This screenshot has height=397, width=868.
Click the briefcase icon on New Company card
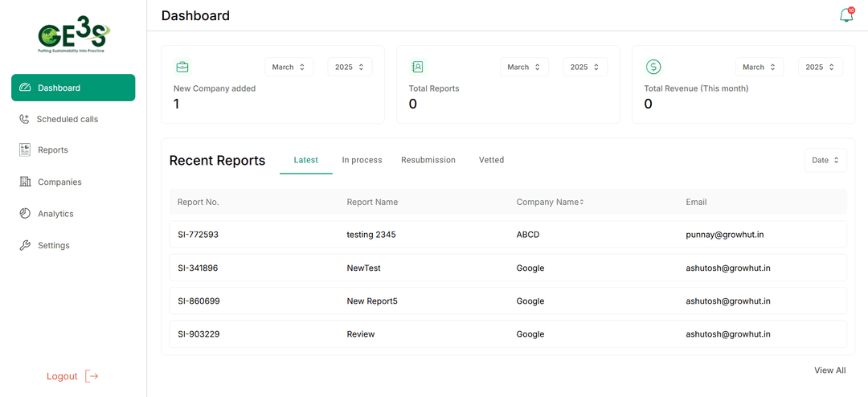pyautogui.click(x=182, y=67)
